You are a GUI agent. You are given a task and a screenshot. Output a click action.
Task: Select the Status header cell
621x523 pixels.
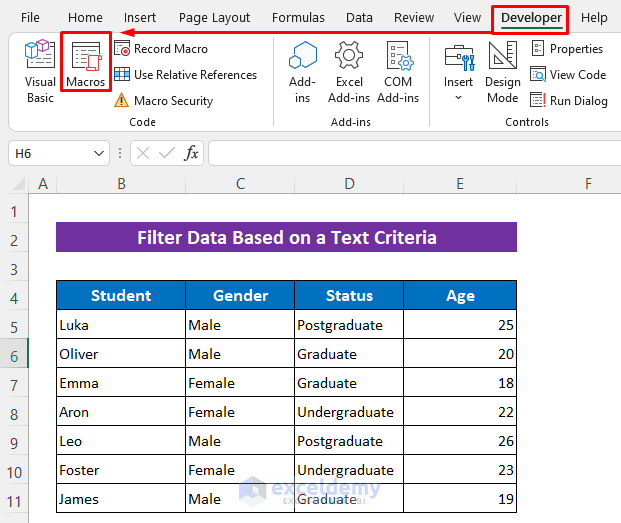(349, 295)
